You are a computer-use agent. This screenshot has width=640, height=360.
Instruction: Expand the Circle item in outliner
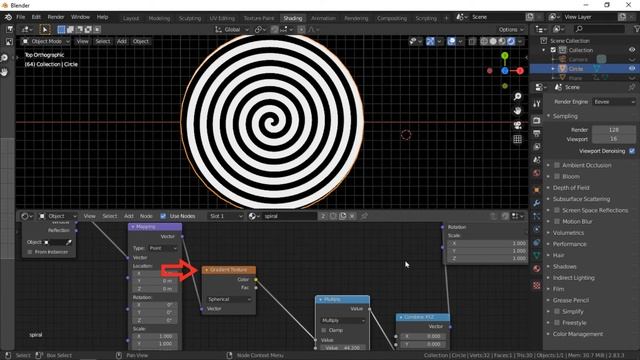click(553, 69)
